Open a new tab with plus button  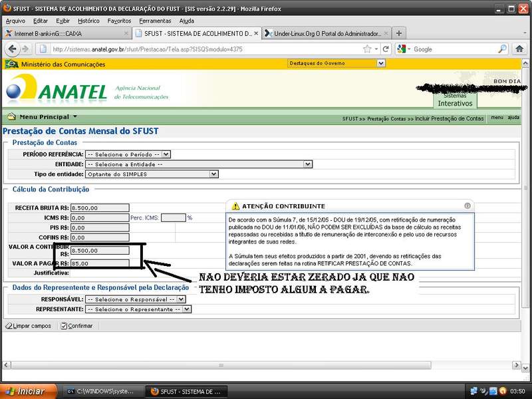point(399,33)
